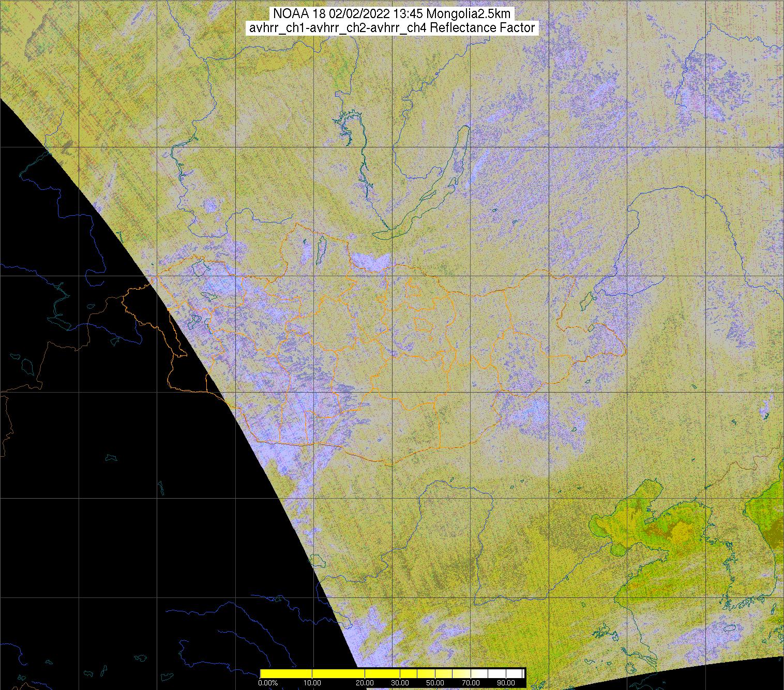Click the "avhrr_ch1-avhrr_ch2-avhrr_ch4 Reflectance Factor" subtitle

pyautogui.click(x=392, y=28)
